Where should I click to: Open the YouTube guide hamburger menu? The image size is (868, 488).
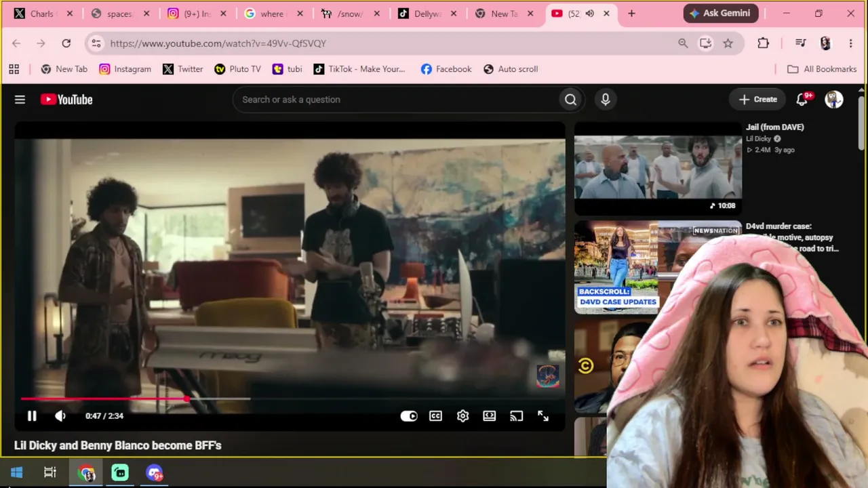click(20, 100)
